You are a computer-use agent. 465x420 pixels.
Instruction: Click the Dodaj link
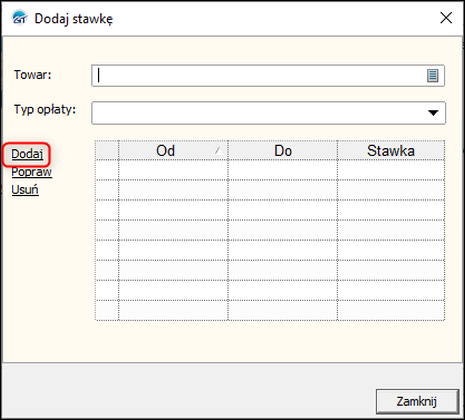[27, 154]
